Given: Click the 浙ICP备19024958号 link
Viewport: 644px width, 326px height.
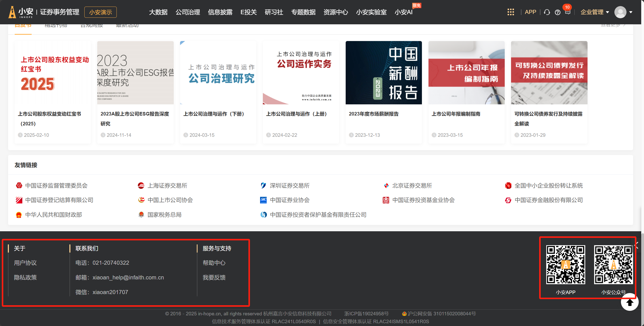Looking at the screenshot, I should [366, 314].
